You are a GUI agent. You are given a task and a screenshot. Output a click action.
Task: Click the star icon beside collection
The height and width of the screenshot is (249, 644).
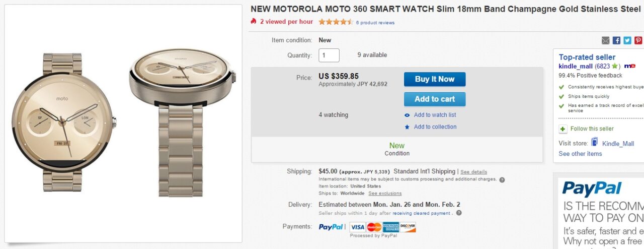coord(407,127)
